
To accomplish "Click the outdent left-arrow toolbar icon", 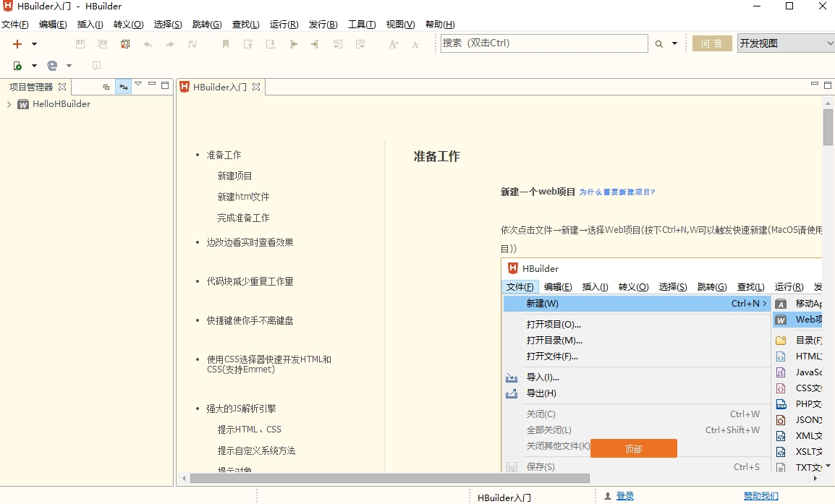I will click(293, 44).
